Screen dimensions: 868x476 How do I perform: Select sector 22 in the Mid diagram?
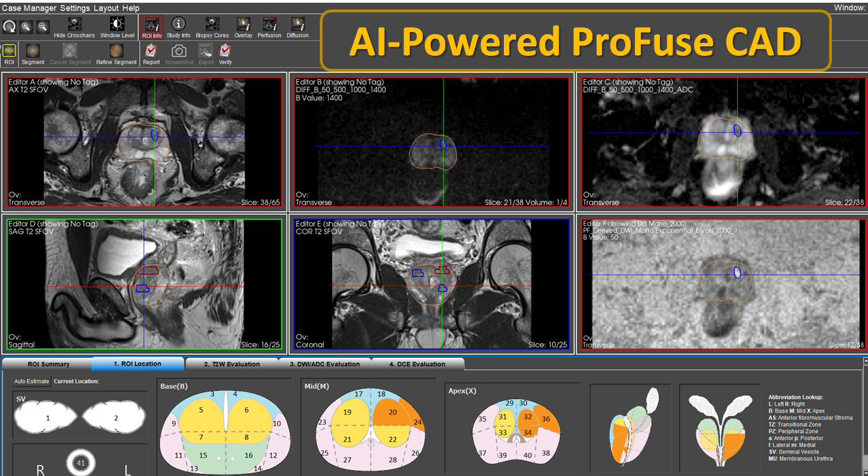[x=393, y=440]
